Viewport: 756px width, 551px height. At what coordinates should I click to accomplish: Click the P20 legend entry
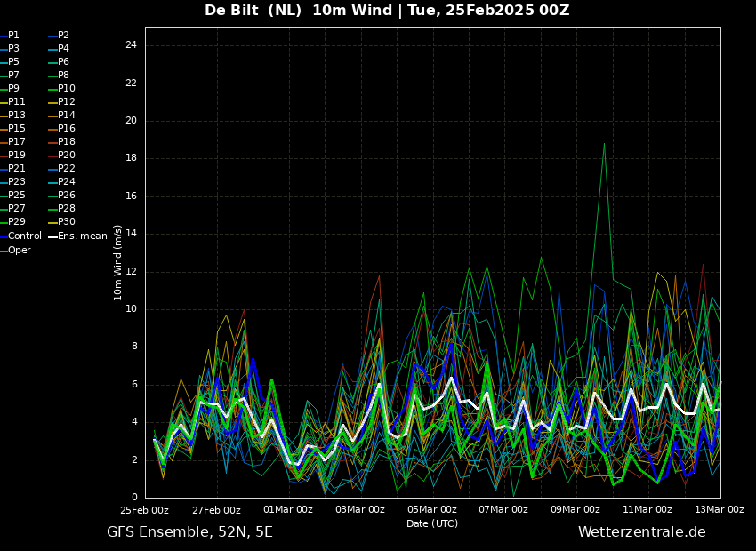click(62, 156)
